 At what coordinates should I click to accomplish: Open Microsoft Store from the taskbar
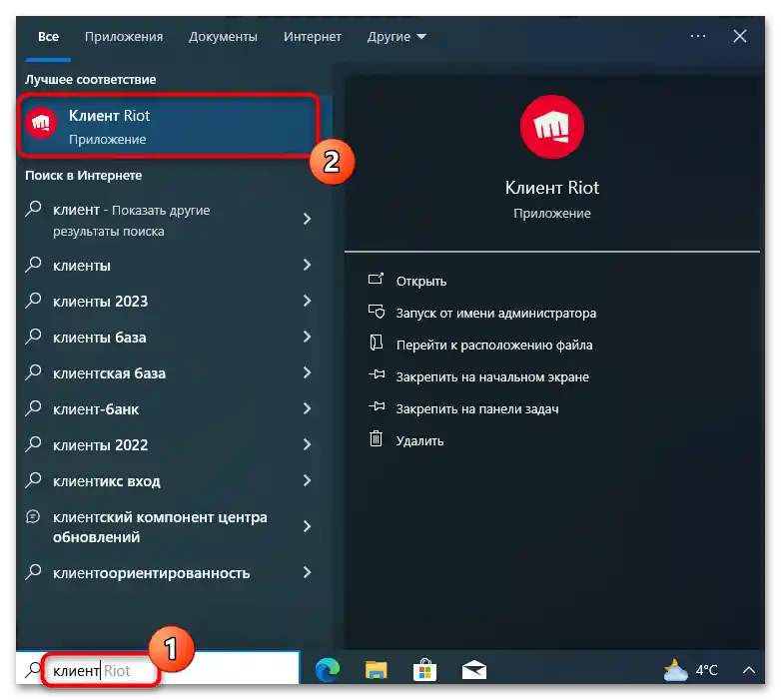click(x=424, y=670)
